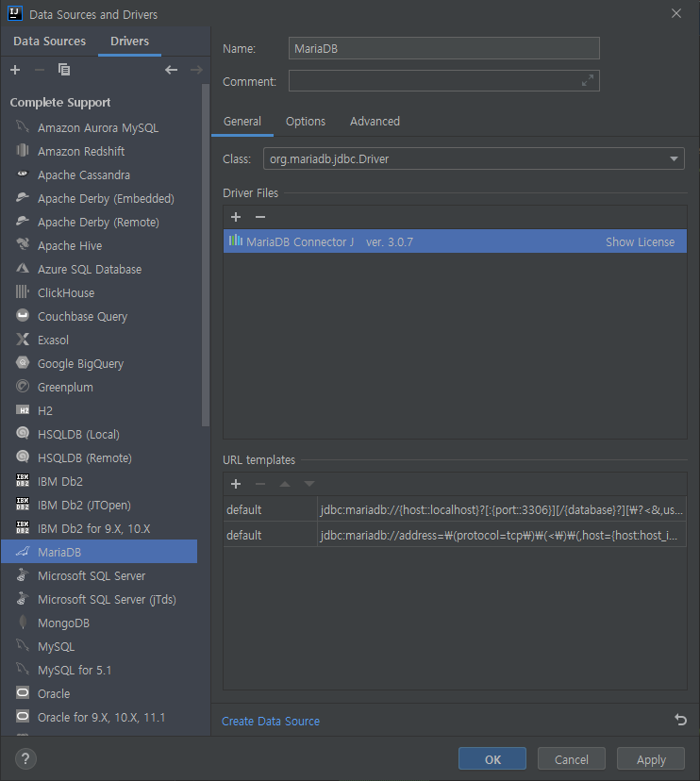Select Apache Derby (Embedded) driver

(x=99, y=198)
